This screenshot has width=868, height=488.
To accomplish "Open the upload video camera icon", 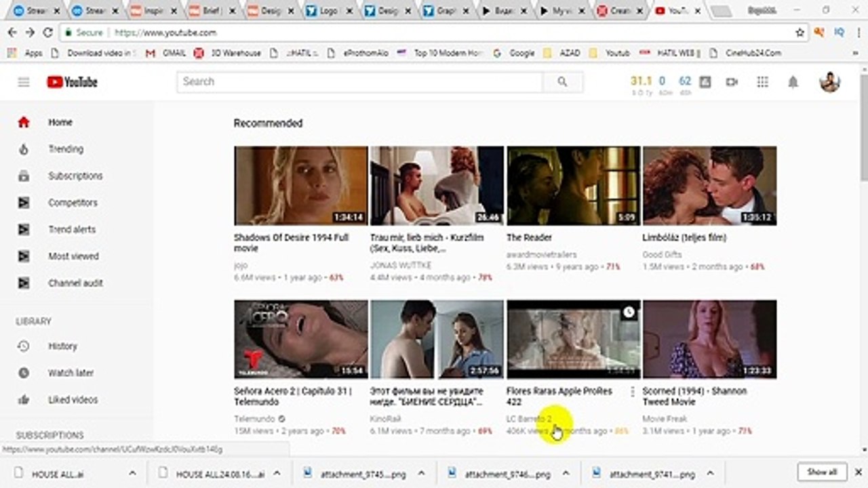I will [732, 82].
